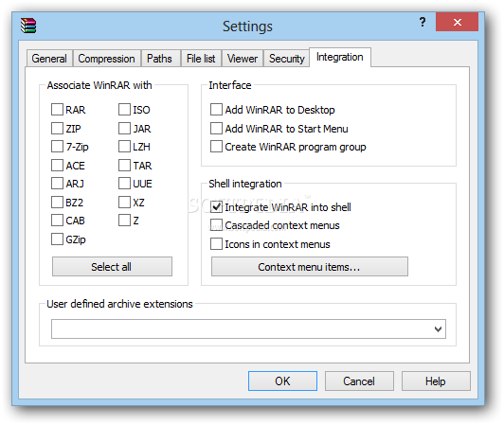Enable the JAR checkbox
The image size is (504, 425).
tap(124, 128)
